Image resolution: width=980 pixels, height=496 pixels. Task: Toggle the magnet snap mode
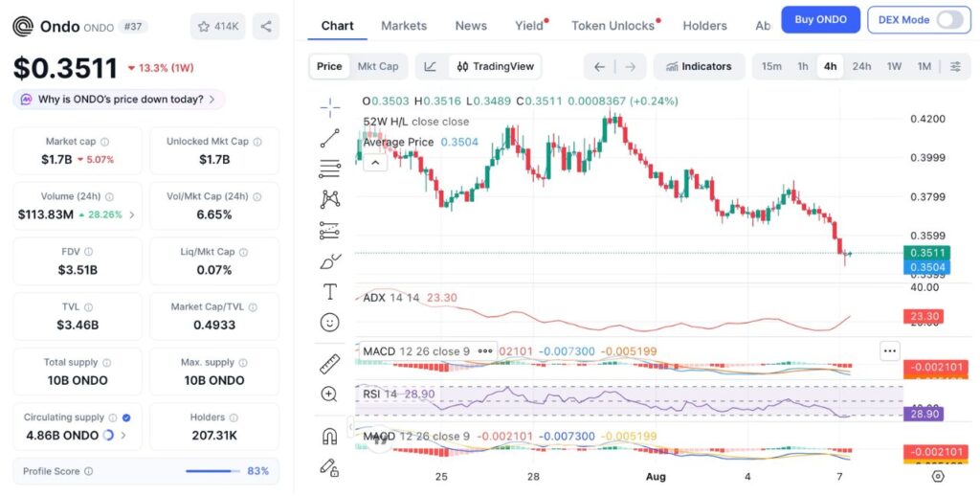click(x=330, y=437)
